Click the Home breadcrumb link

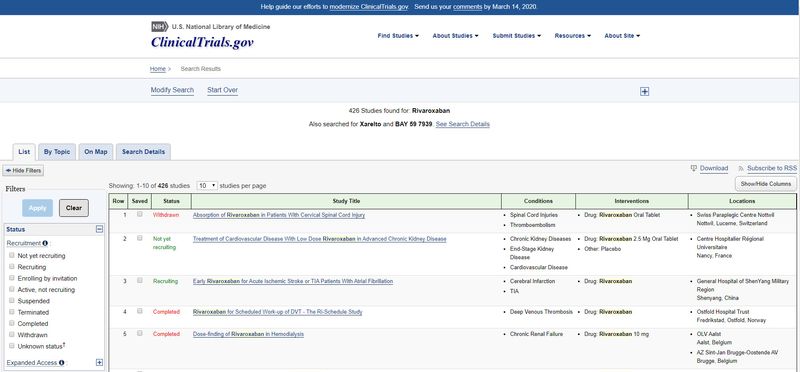[158, 69]
